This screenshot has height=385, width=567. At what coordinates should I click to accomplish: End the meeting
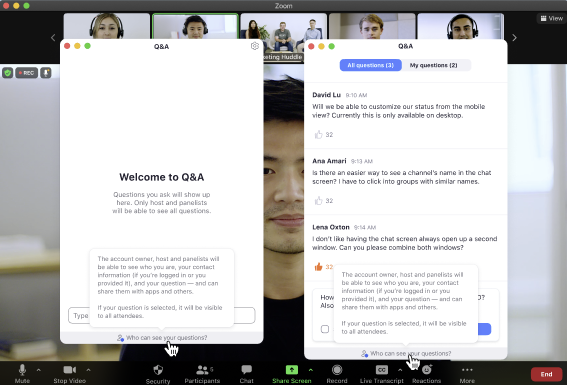click(x=546, y=374)
